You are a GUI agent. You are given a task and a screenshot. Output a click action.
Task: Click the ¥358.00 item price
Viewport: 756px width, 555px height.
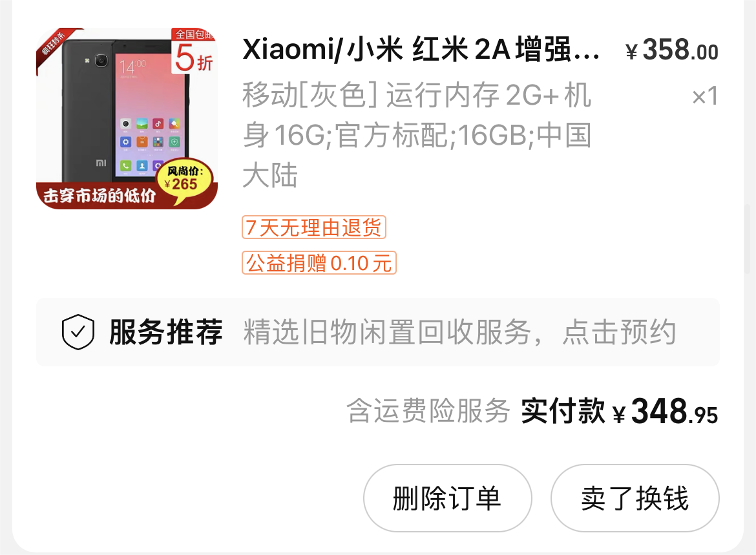click(671, 50)
